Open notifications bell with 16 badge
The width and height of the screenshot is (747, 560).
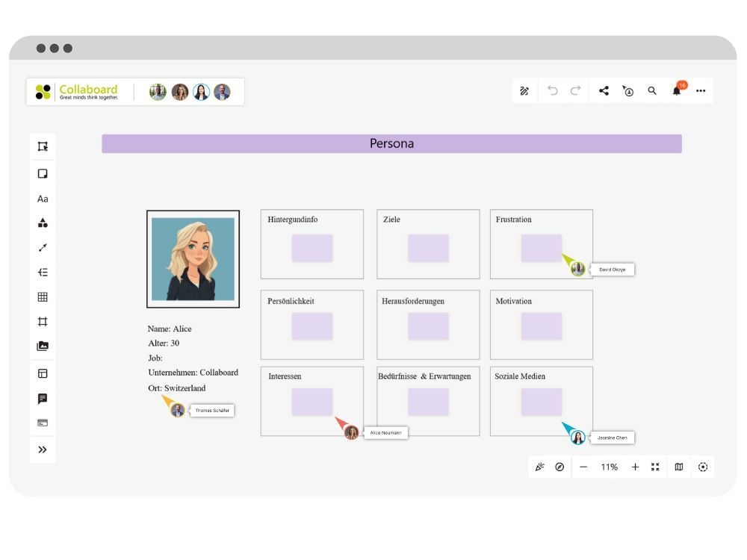pyautogui.click(x=677, y=91)
